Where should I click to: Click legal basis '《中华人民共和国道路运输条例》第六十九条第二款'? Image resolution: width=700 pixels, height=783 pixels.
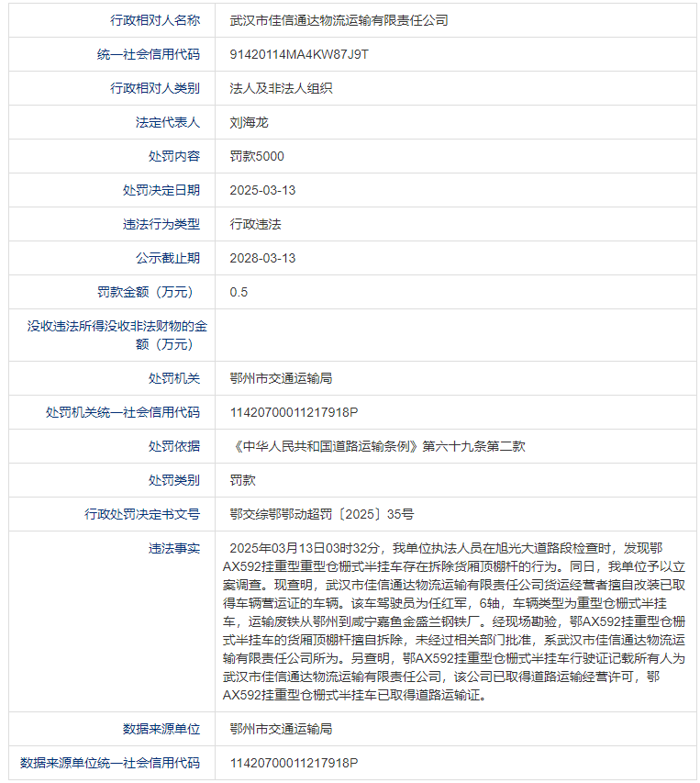pyautogui.click(x=378, y=446)
